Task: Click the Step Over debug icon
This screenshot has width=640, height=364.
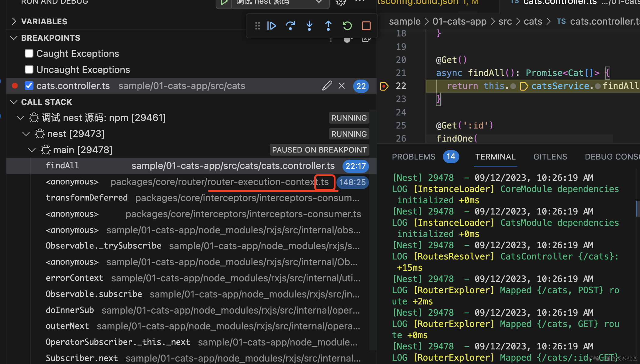Action: click(290, 26)
